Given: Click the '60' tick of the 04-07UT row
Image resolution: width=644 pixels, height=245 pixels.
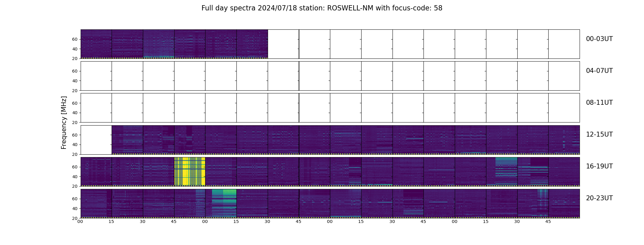Looking at the screenshot, I should [x=75, y=71].
